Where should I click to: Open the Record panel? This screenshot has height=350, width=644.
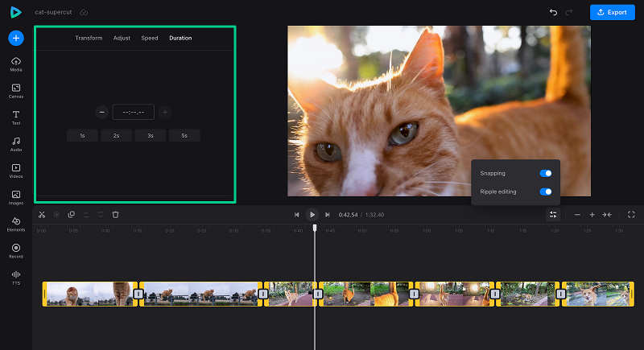click(16, 251)
